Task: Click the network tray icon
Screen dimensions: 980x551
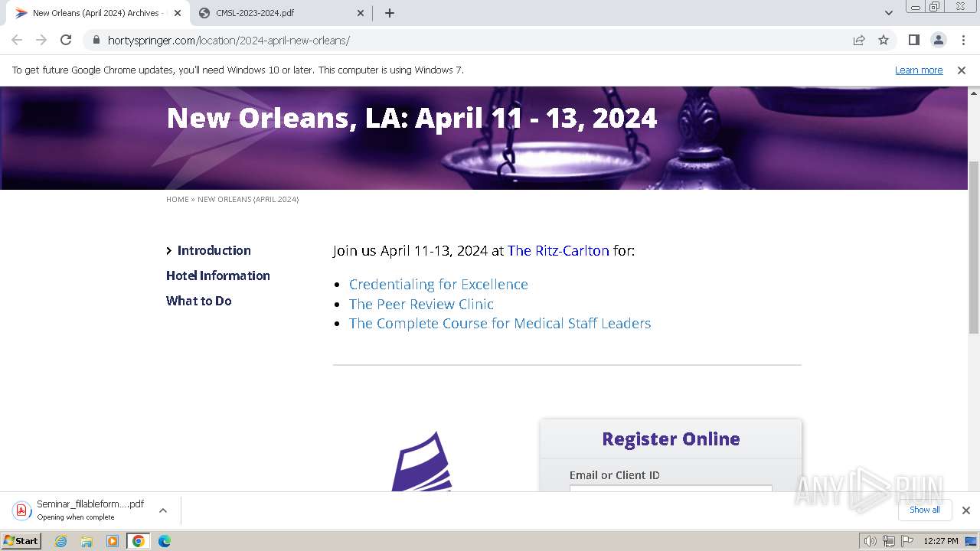Action: tap(889, 541)
